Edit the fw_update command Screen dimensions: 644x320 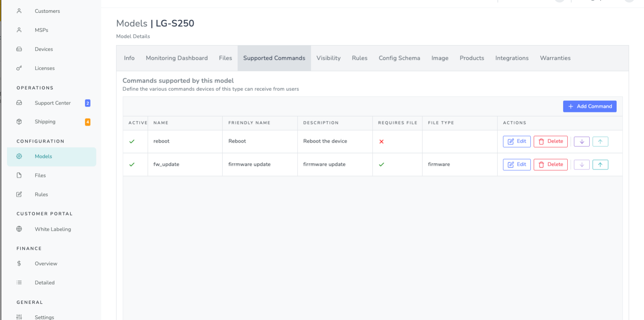517,165
